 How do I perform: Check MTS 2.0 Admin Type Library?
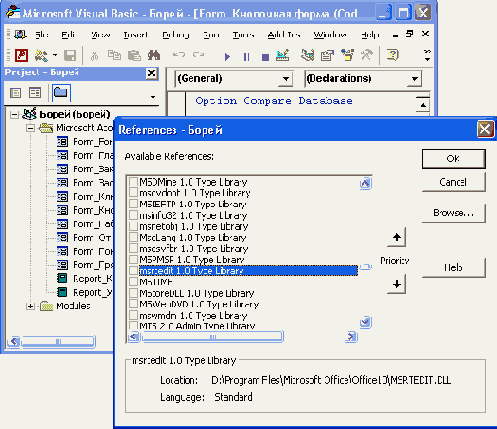point(133,325)
